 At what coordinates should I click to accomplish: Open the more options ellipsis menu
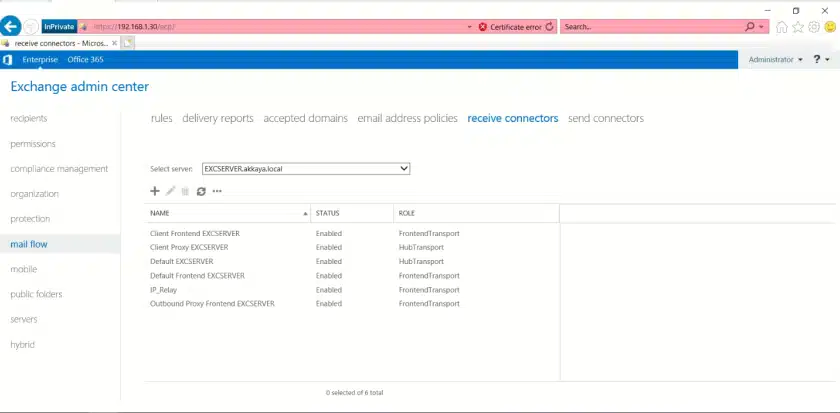coord(217,191)
